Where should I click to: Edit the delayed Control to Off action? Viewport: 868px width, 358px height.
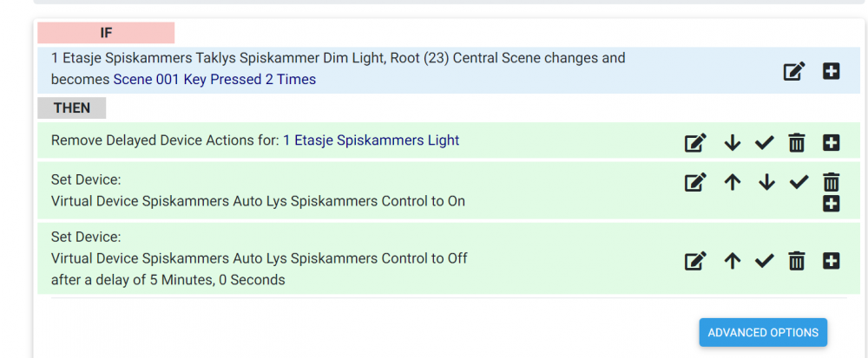pyautogui.click(x=695, y=261)
